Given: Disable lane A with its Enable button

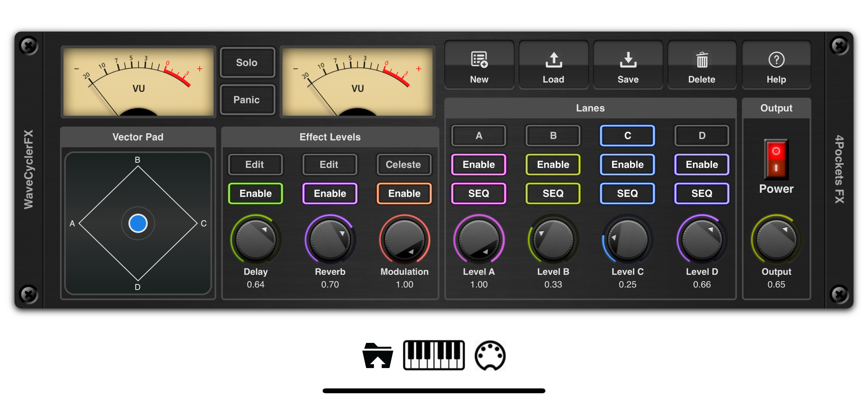Looking at the screenshot, I should [x=479, y=164].
